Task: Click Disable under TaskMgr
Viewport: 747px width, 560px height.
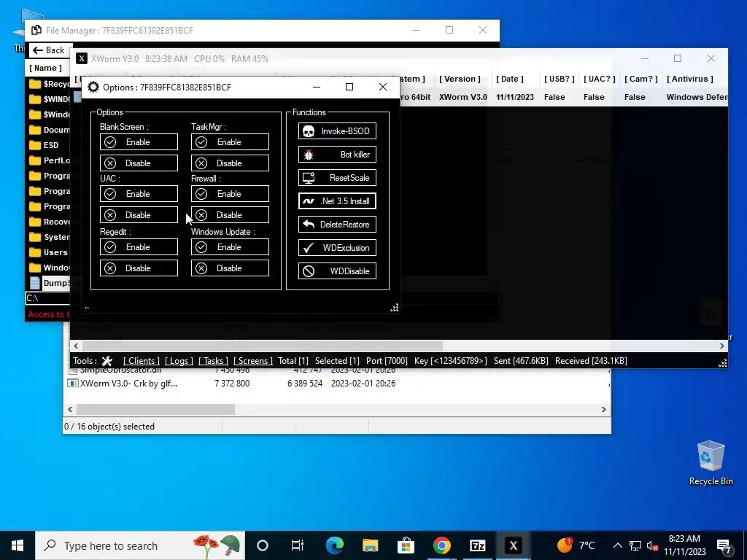Action: 230,163
